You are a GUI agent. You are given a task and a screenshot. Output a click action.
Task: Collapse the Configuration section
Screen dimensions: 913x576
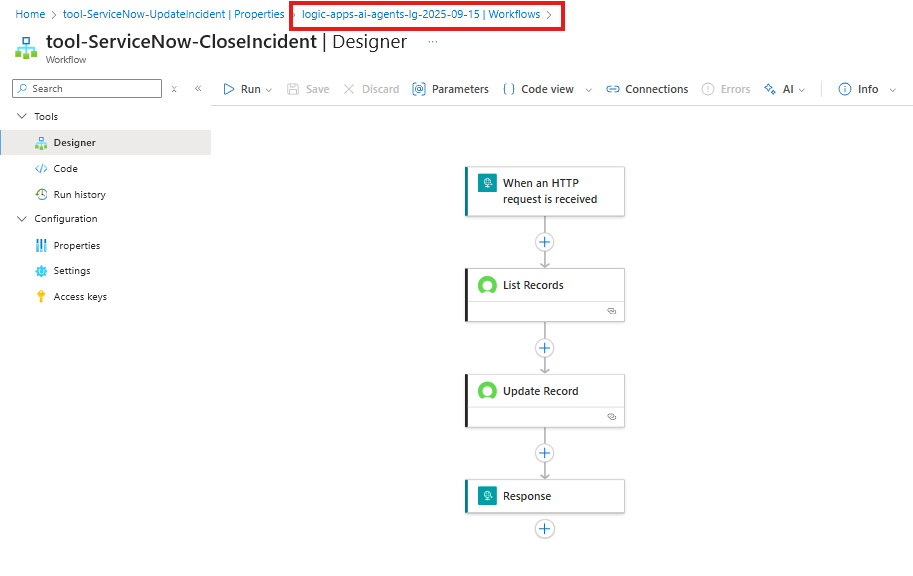(x=22, y=219)
